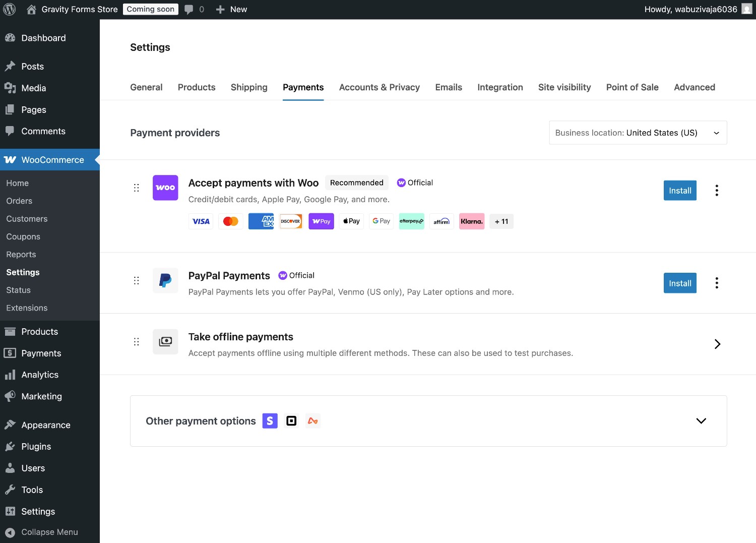Viewport: 756px width, 543px height.
Task: Click the Tools wrench icon
Action: (10, 490)
